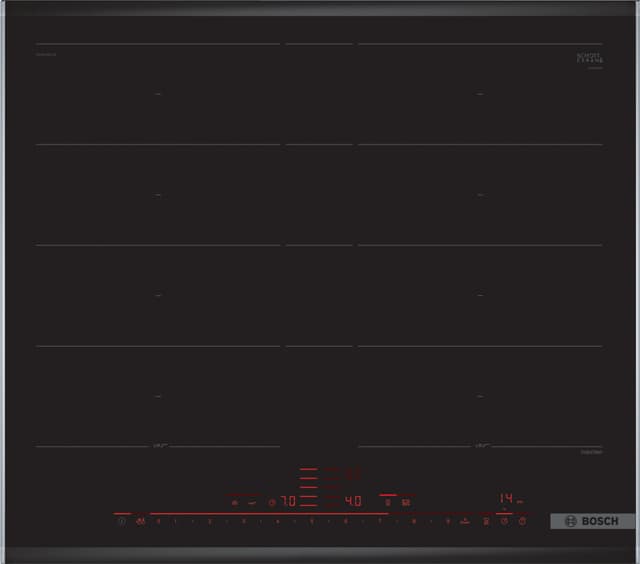The width and height of the screenshot is (640, 564).
Task: Select the second zone icon right of 4.0
Action: tap(407, 502)
